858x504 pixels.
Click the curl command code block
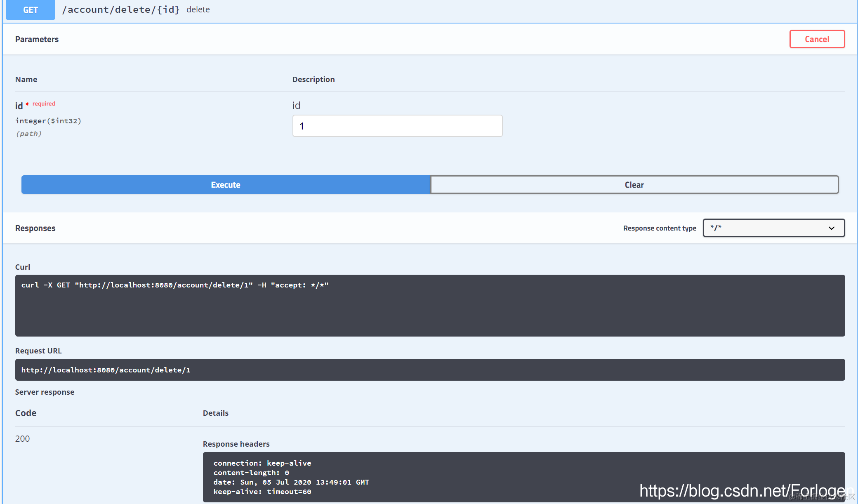point(430,305)
